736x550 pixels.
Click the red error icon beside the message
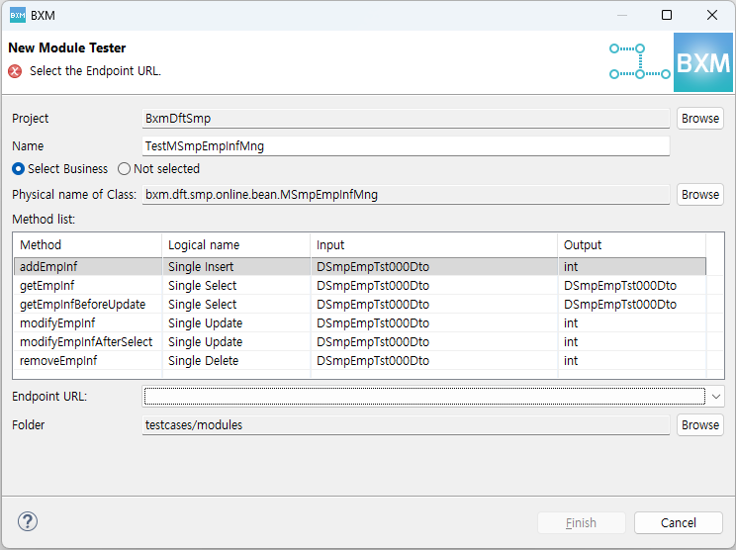[x=15, y=71]
